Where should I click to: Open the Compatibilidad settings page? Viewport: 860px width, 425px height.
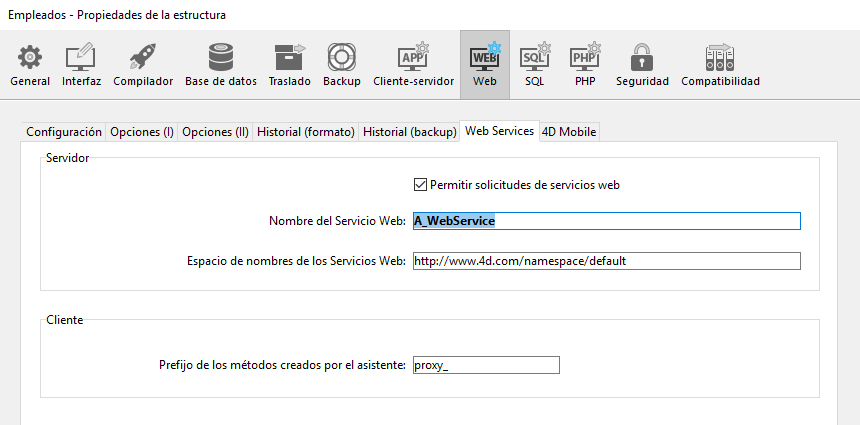coord(720,65)
